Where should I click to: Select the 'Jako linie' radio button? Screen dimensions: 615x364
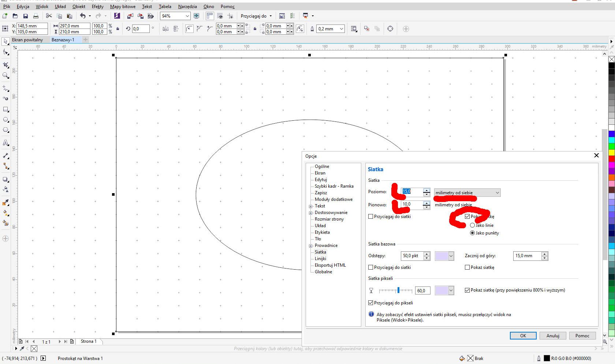pyautogui.click(x=472, y=225)
